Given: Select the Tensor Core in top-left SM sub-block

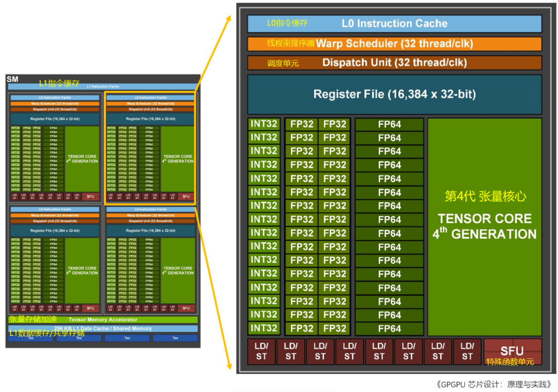Looking at the screenshot, I should [82, 159].
